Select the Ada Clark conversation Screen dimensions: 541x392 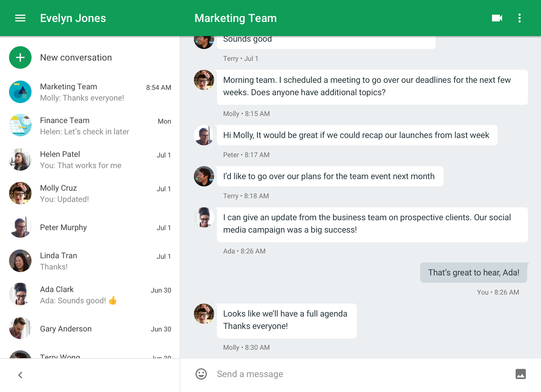coord(90,294)
